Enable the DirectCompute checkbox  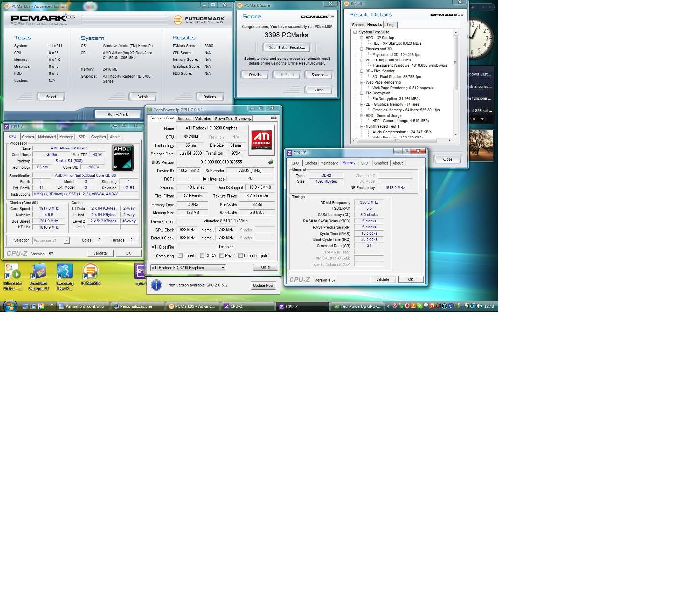click(240, 256)
